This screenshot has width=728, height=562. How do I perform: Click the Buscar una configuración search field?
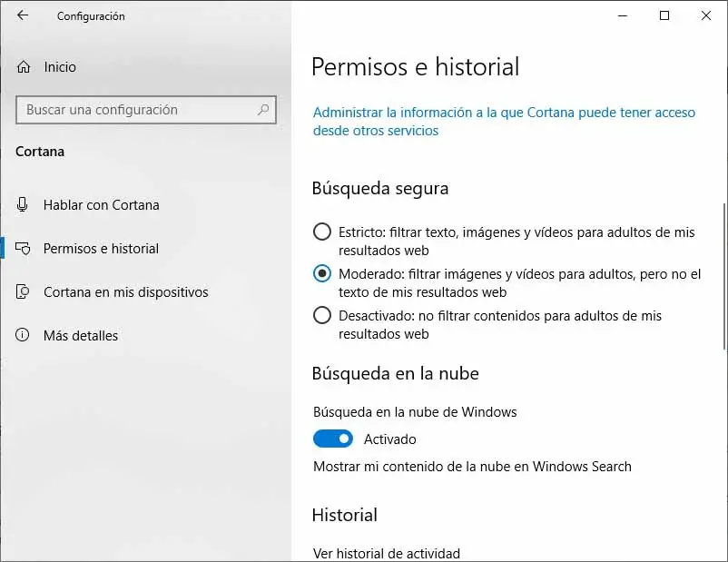click(136, 110)
